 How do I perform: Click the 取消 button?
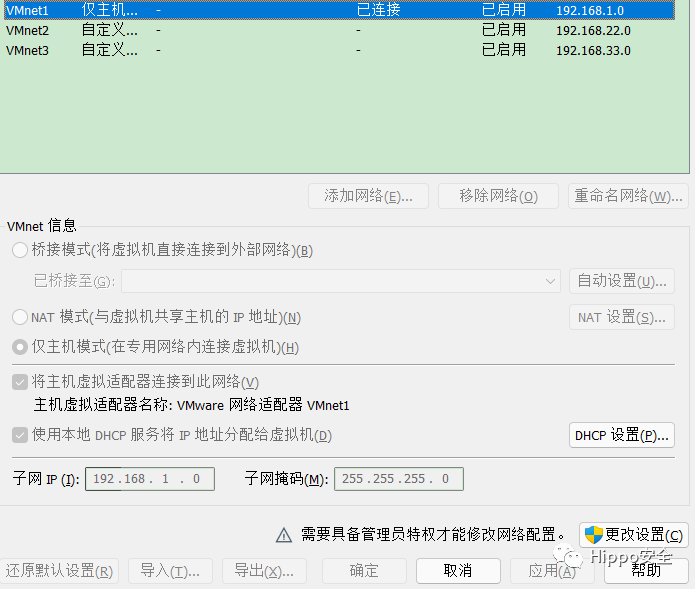point(458,571)
